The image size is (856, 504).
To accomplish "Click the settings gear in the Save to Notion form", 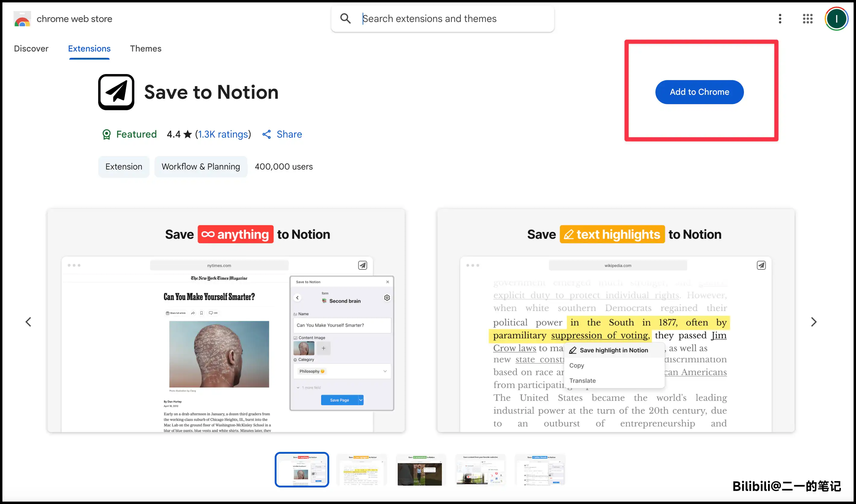I will (x=387, y=298).
